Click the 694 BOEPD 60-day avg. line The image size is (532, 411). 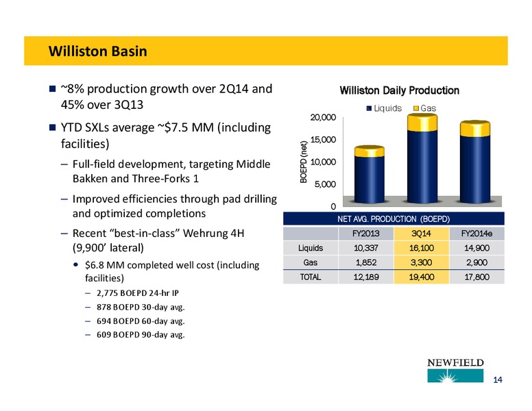tap(141, 321)
